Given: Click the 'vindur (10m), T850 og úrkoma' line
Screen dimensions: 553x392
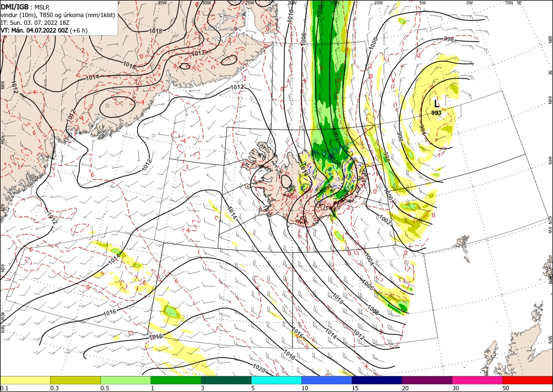Looking at the screenshot, I should point(58,15).
